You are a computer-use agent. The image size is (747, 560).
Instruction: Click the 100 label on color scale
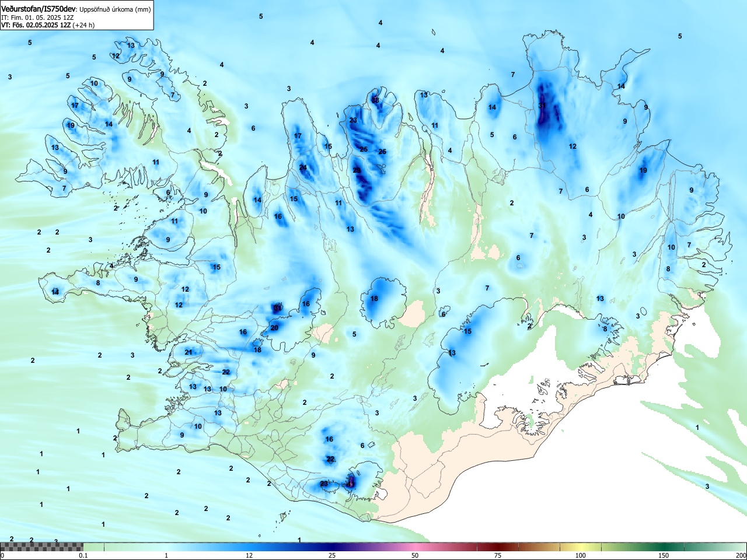(x=581, y=555)
